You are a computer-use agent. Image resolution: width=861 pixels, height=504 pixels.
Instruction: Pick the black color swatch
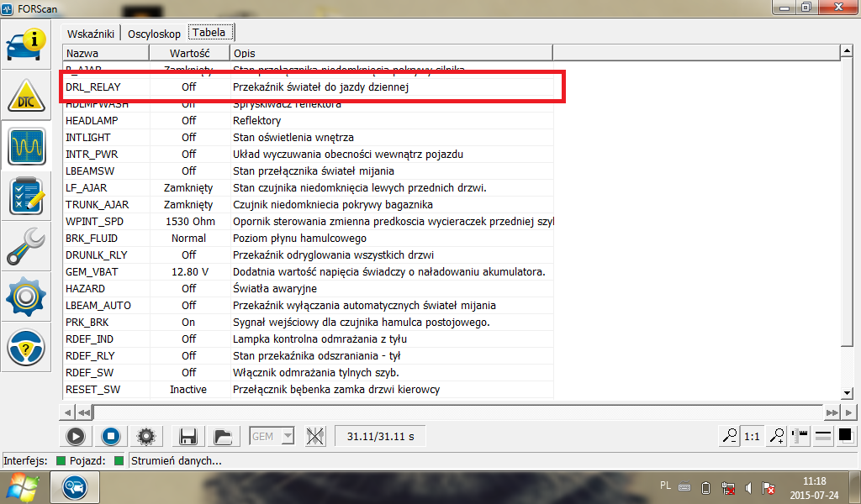(x=845, y=436)
